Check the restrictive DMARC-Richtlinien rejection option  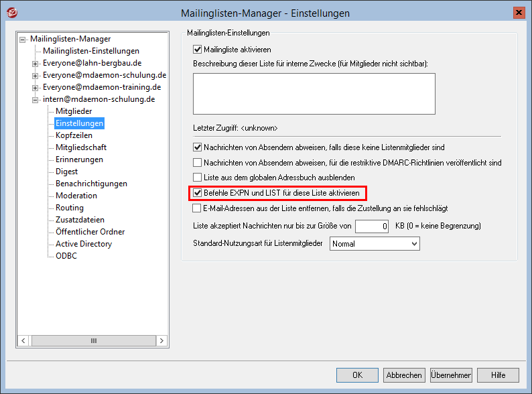(198, 162)
